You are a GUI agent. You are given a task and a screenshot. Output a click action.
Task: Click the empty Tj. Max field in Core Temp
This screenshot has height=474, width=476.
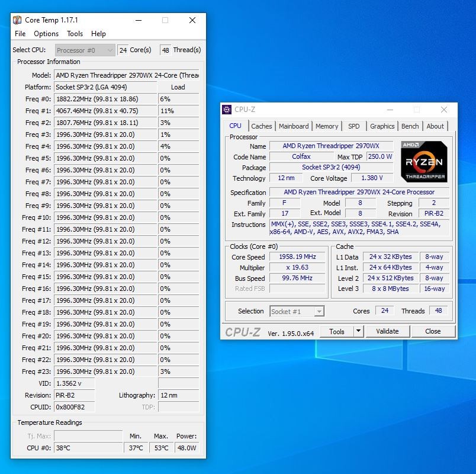coord(88,436)
